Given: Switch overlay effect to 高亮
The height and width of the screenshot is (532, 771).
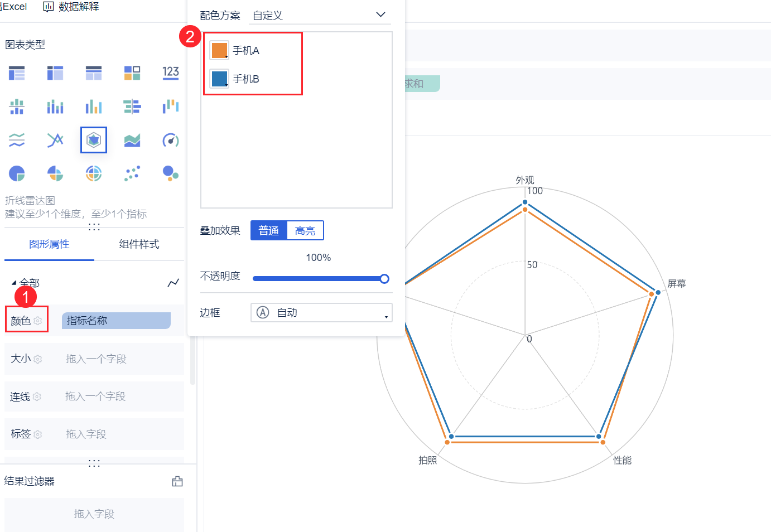Looking at the screenshot, I should coord(305,231).
